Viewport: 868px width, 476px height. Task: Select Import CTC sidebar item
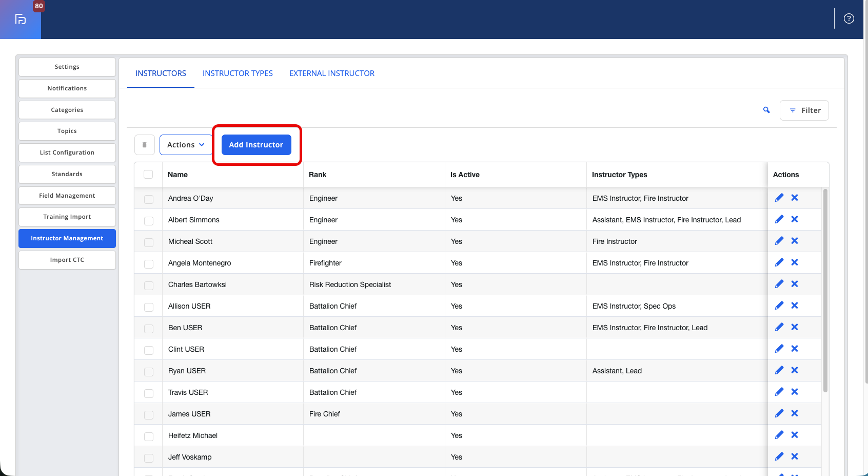[67, 260]
